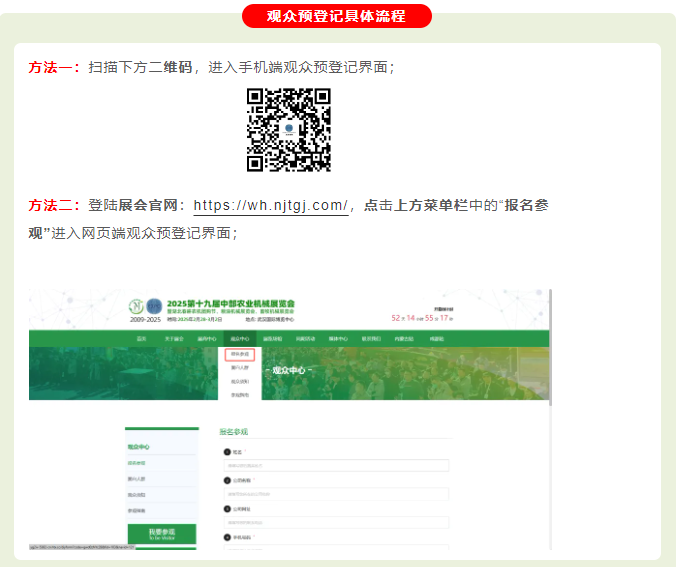Screen dimensions: 677x567
Task: Click the input field under step 1
Action: click(x=336, y=466)
